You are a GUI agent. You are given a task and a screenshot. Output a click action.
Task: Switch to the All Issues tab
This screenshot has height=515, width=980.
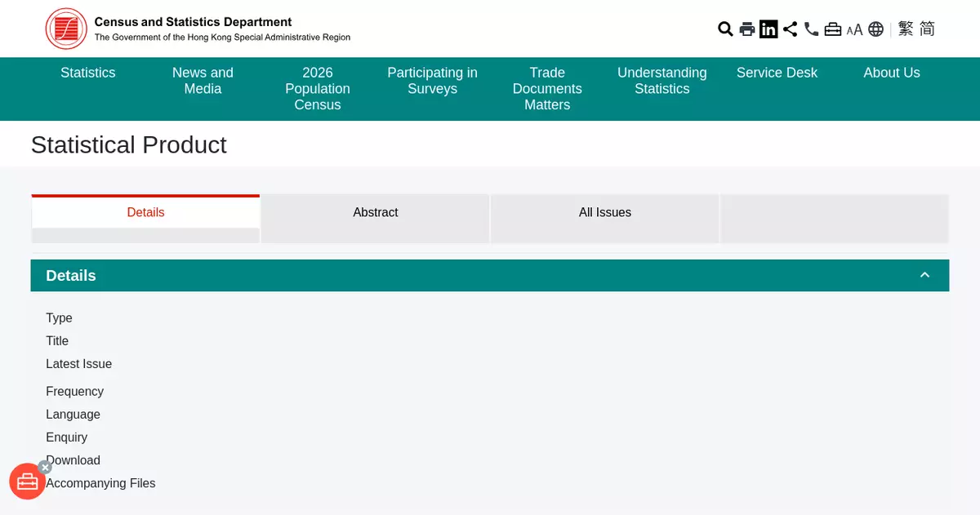(604, 212)
